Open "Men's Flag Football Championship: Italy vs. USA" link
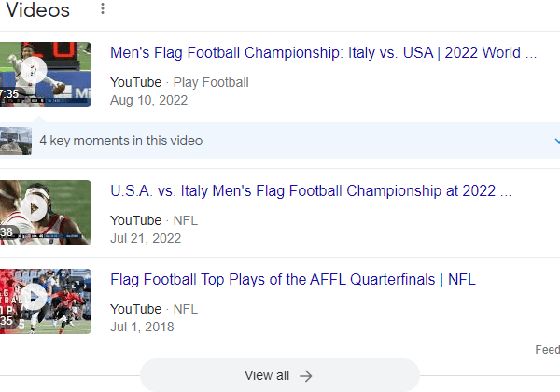Viewport: 560px width, 392px height. (x=323, y=53)
